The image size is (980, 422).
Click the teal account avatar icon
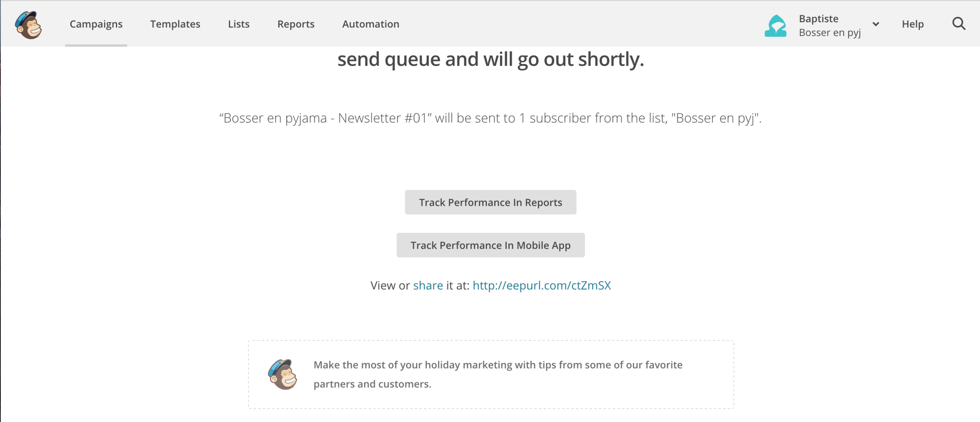(x=775, y=26)
